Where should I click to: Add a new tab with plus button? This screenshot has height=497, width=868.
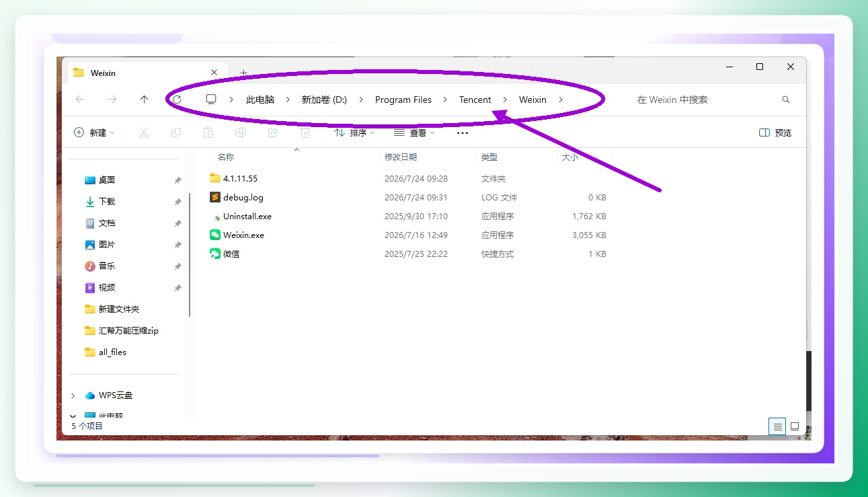coord(243,73)
